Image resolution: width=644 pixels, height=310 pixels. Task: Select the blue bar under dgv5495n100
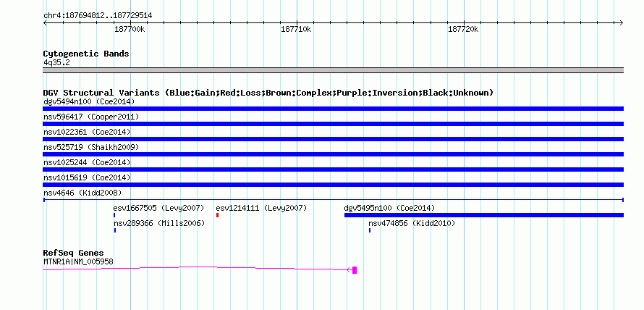(484, 215)
